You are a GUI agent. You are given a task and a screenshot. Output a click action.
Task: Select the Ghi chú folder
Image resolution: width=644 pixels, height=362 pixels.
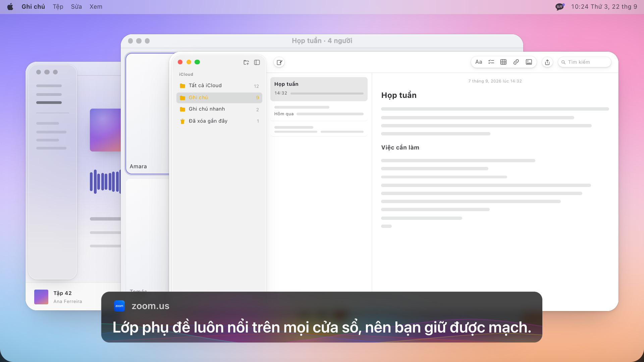(x=219, y=98)
